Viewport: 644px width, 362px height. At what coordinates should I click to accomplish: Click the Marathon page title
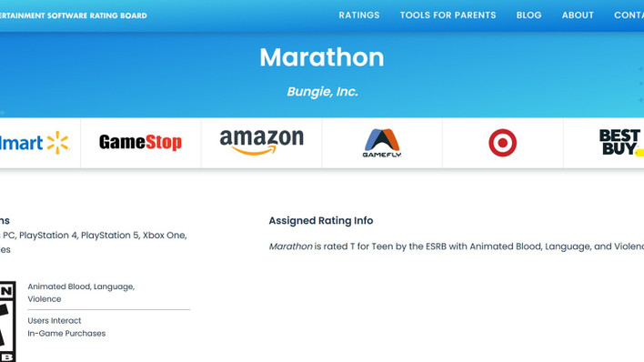pyautogui.click(x=322, y=57)
